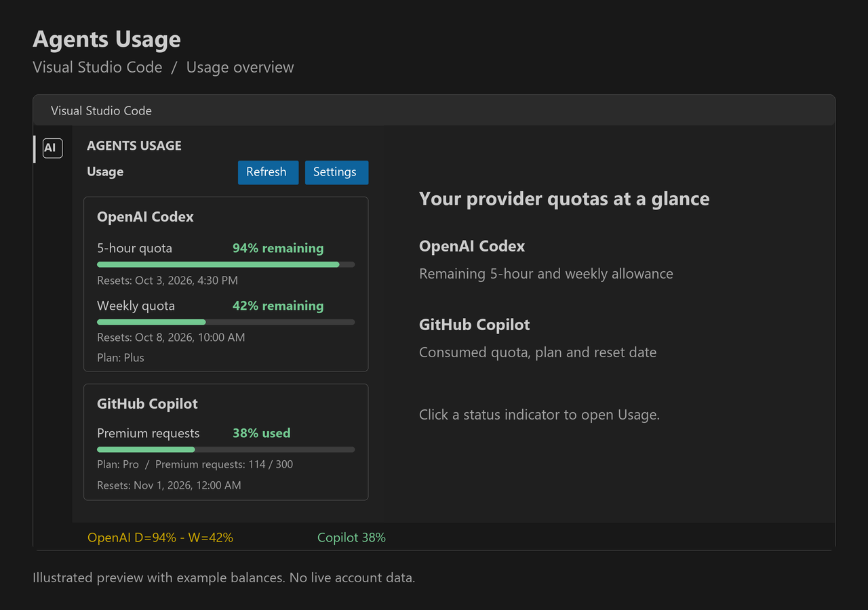Click the editor pane GitHub Copilot heading
This screenshot has width=868, height=610.
pyautogui.click(x=475, y=325)
